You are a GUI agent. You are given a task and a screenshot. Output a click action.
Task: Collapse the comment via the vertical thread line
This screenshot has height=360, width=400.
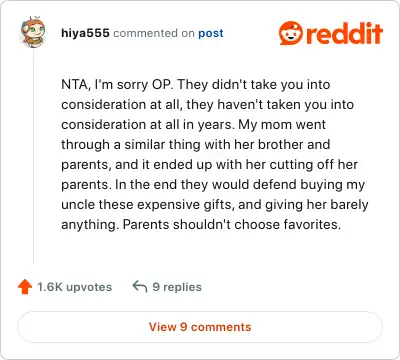[x=33, y=157]
